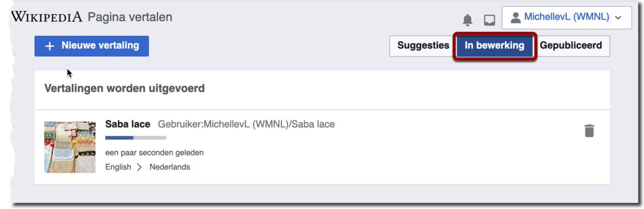This screenshot has height=209, width=644.
Task: Show the Gepubliceerd translations tab
Action: coord(571,46)
